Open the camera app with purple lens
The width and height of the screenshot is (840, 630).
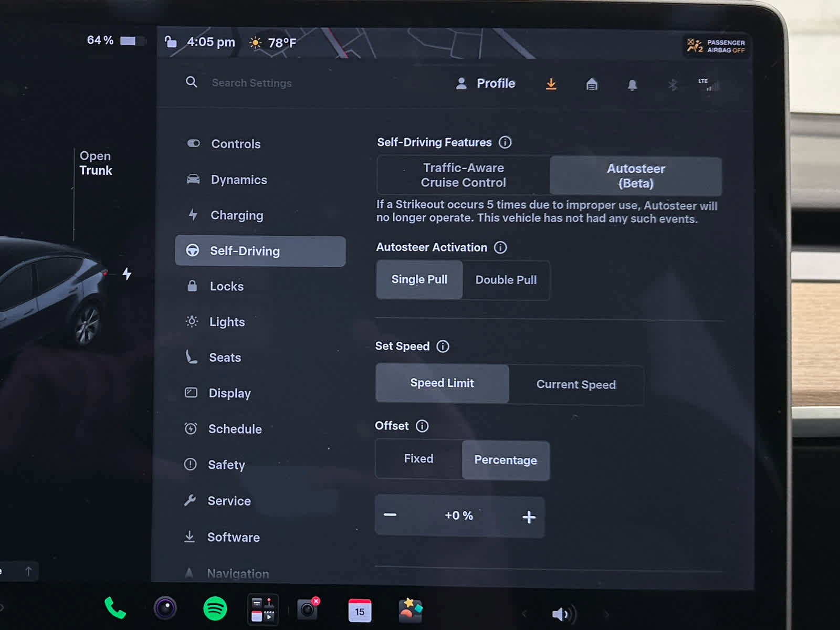[x=165, y=608]
